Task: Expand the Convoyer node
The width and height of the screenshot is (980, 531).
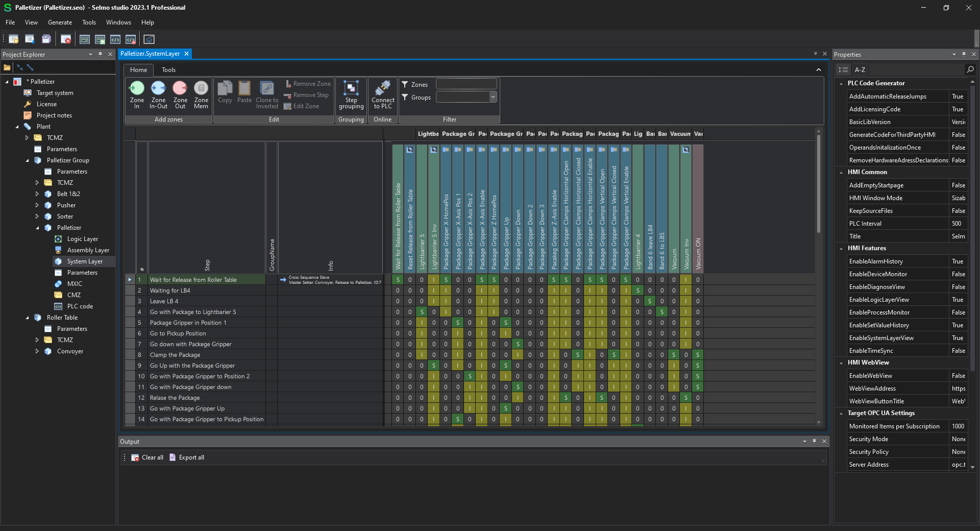Action: 37,351
